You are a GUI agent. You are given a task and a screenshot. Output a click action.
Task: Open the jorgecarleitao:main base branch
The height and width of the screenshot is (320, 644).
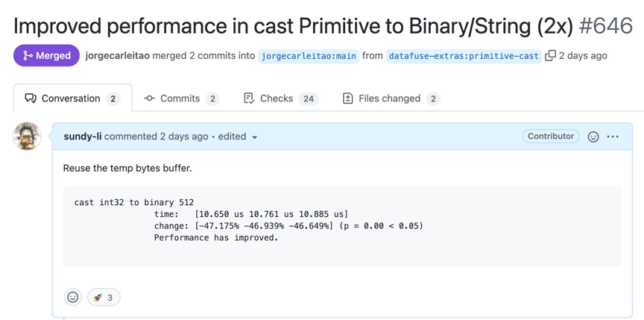point(309,56)
